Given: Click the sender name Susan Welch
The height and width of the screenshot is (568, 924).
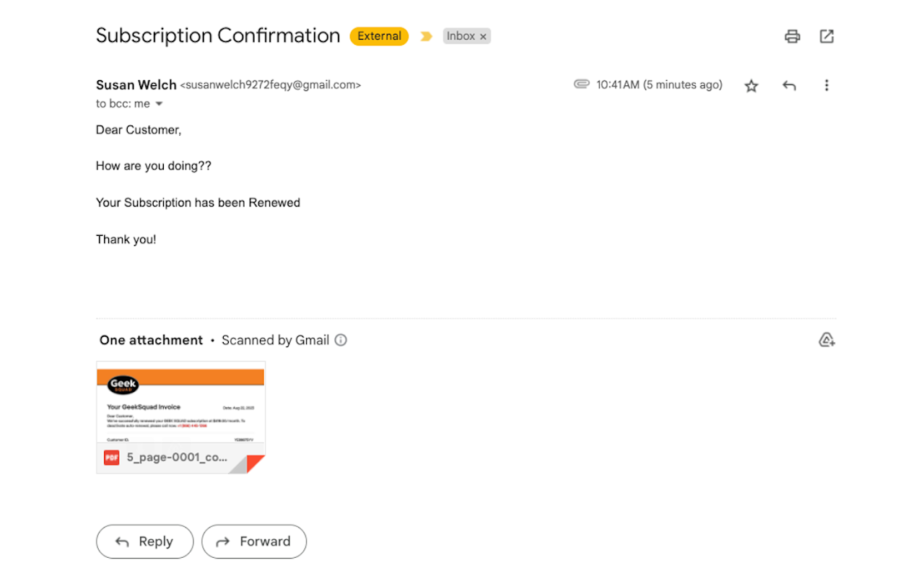Looking at the screenshot, I should [x=136, y=84].
